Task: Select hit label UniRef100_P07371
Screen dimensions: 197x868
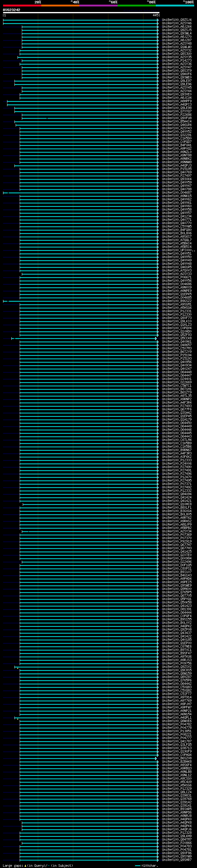Action: [177, 484]
